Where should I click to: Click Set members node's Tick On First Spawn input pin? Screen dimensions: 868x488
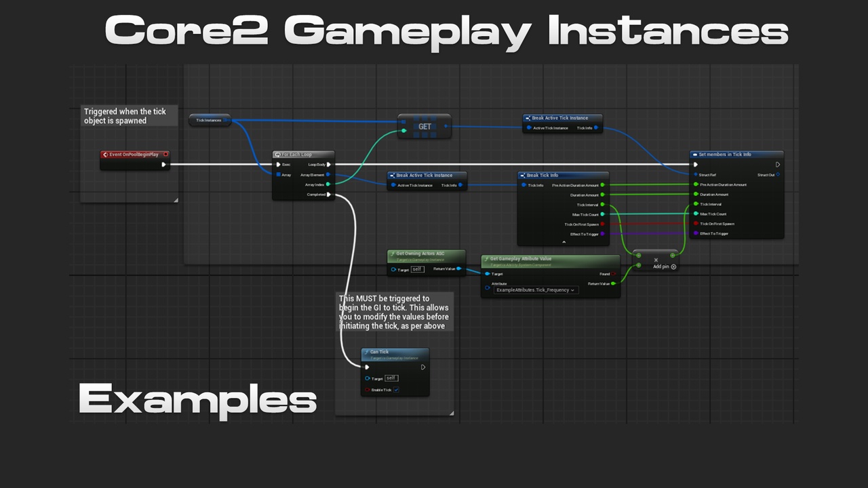(x=696, y=224)
